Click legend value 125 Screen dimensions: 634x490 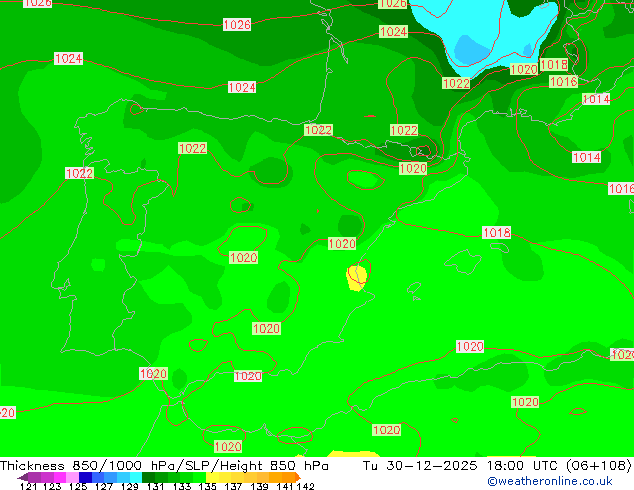tap(78, 486)
